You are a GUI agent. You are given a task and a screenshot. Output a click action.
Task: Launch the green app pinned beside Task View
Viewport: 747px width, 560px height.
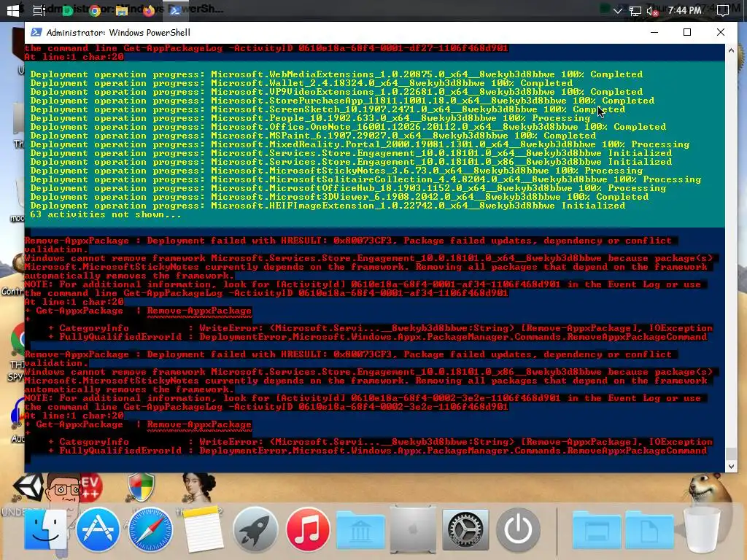click(x=67, y=10)
